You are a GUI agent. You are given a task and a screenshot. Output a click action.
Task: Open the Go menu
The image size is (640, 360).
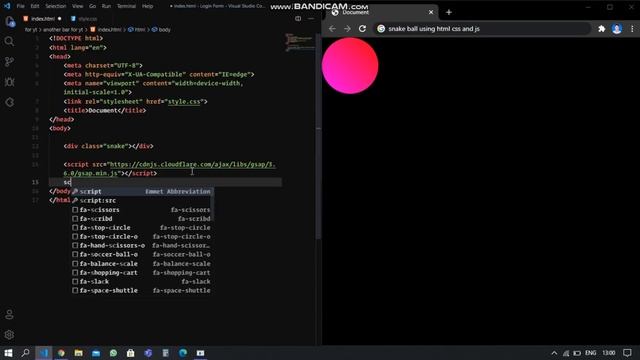coord(93,6)
